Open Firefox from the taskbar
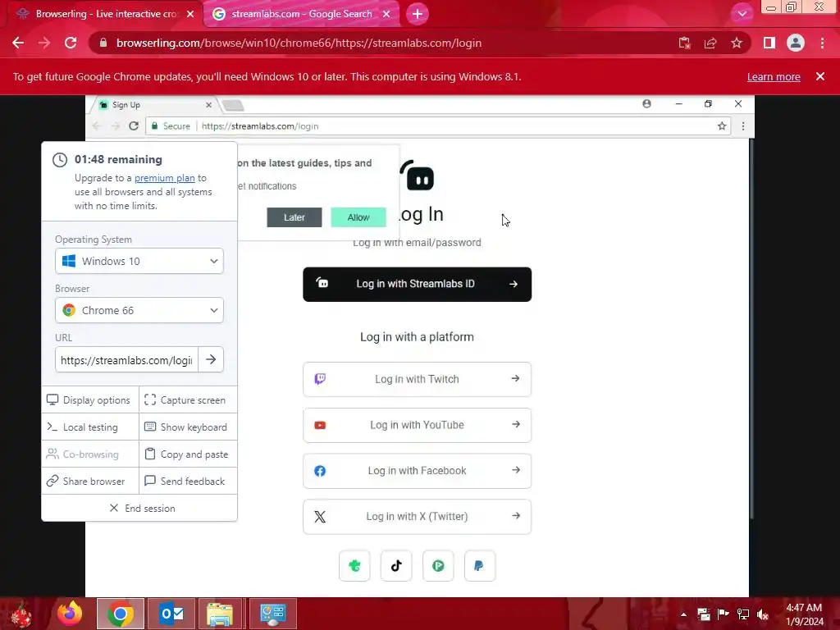Viewport: 840px width, 630px height. coord(70,614)
